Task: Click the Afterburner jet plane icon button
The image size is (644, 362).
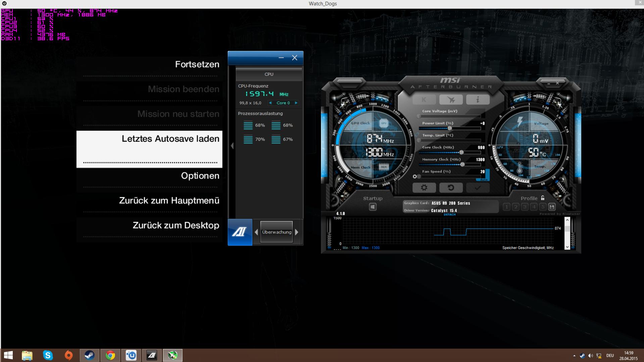Action: coord(451,100)
